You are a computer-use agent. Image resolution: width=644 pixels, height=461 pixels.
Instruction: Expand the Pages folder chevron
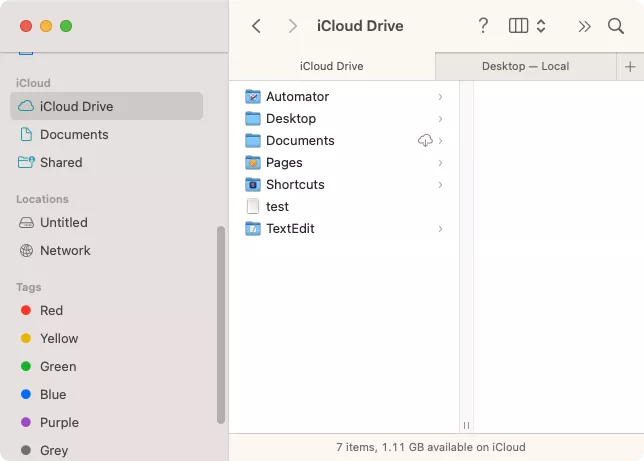click(x=440, y=163)
